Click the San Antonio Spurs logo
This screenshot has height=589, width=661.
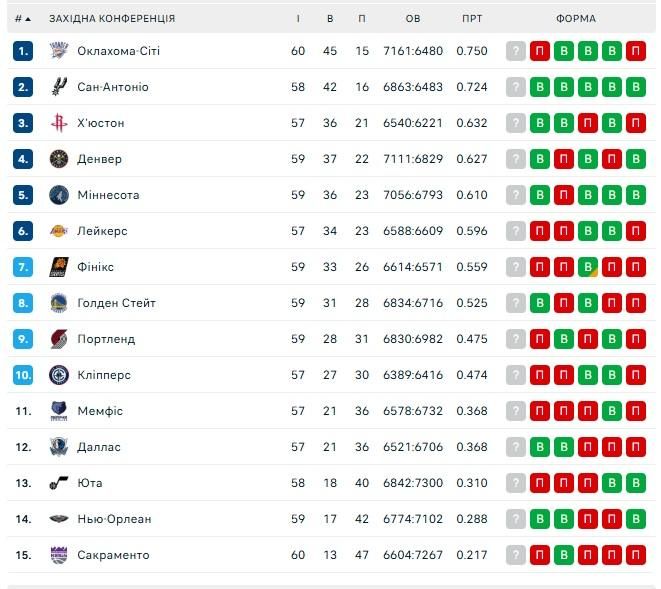(x=58, y=87)
